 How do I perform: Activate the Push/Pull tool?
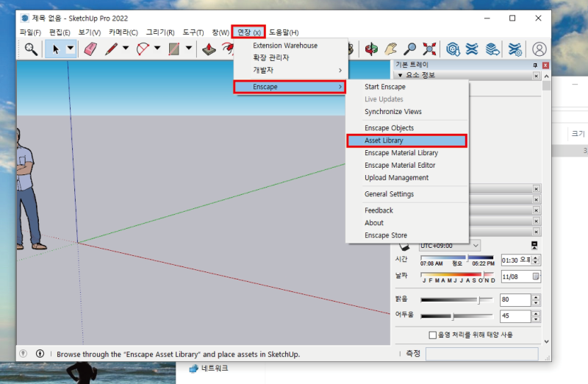(209, 49)
